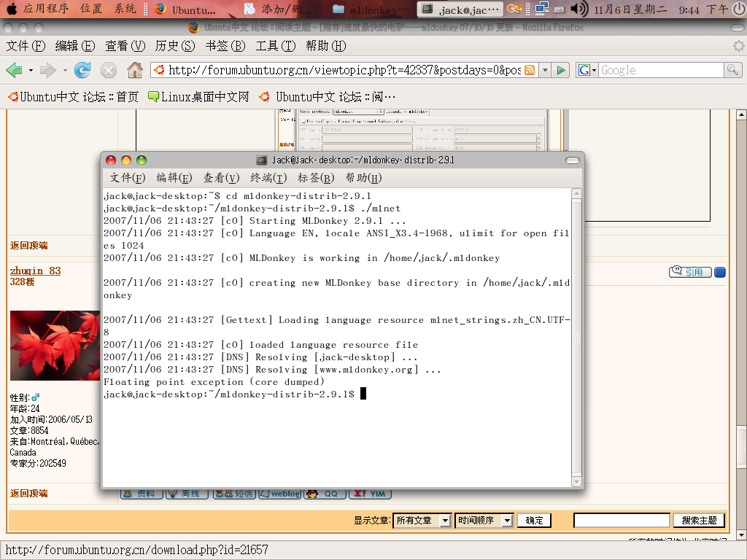Switch to the Ubuntu Firefox taskbar window
Image resolution: width=747 pixels, height=560 pixels.
pyautogui.click(x=186, y=9)
